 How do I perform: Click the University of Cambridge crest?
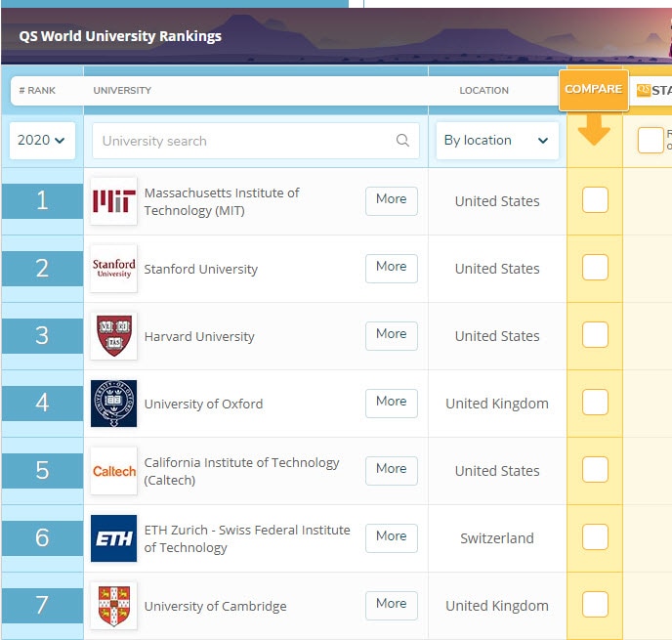click(113, 606)
